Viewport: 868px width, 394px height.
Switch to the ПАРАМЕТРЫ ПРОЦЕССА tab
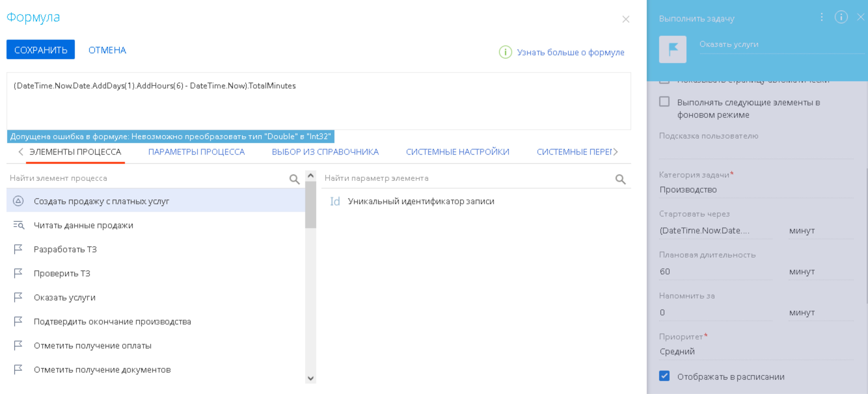point(196,152)
